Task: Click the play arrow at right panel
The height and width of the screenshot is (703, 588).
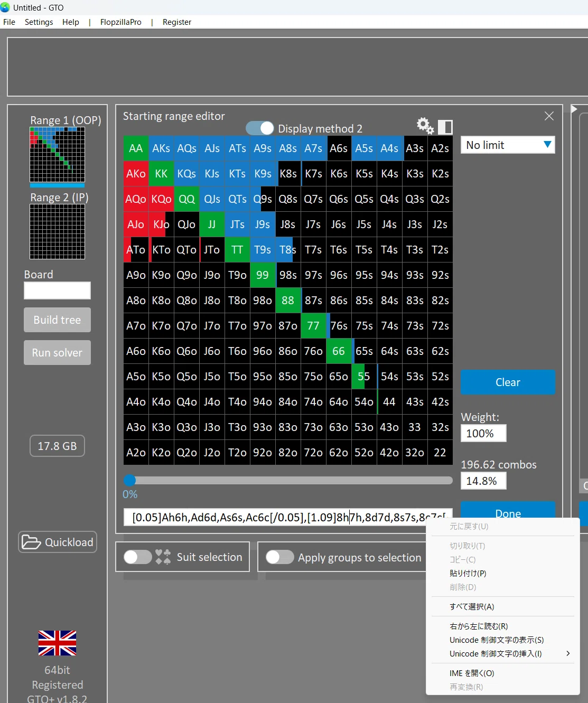Action: pos(574,109)
